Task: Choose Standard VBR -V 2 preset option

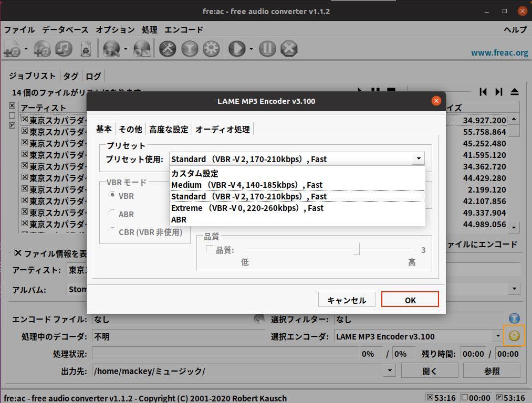Action: pyautogui.click(x=297, y=196)
